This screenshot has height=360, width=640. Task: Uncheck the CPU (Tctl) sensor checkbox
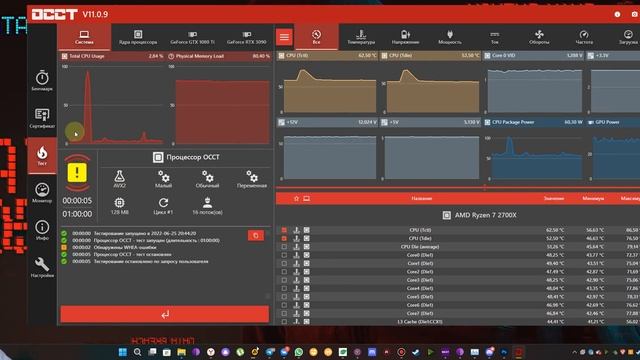tap(284, 230)
